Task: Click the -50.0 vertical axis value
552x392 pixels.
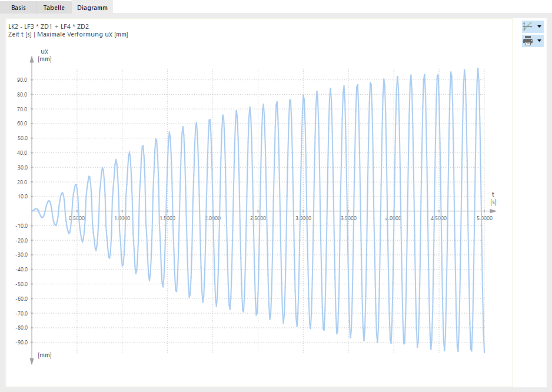Action: (x=21, y=284)
